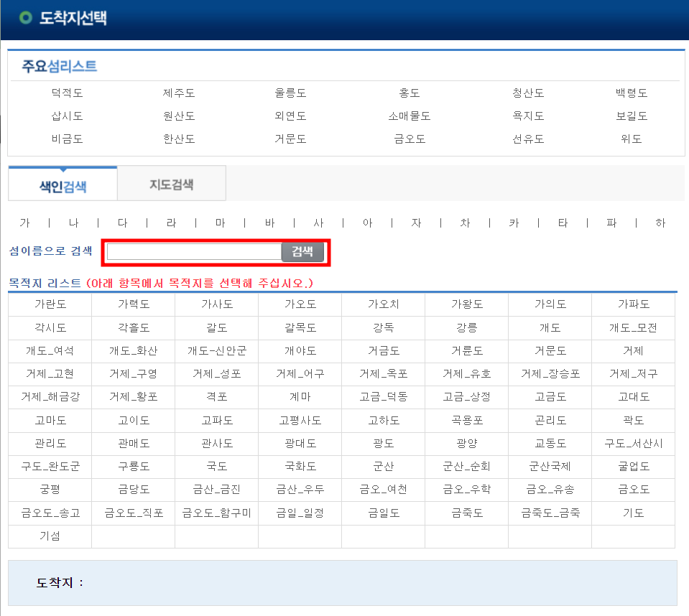The height and width of the screenshot is (616, 689).
Task: Filter islands by the 사 index letter
Action: (318, 223)
